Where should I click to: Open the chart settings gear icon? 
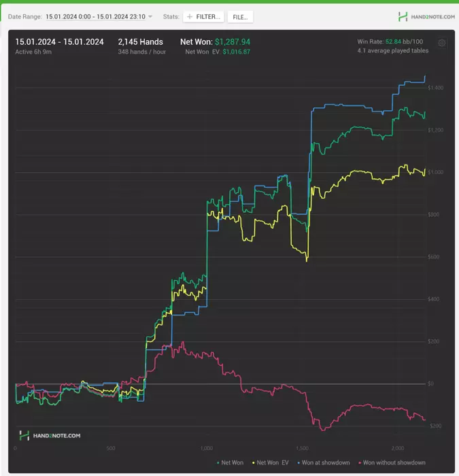tap(442, 43)
